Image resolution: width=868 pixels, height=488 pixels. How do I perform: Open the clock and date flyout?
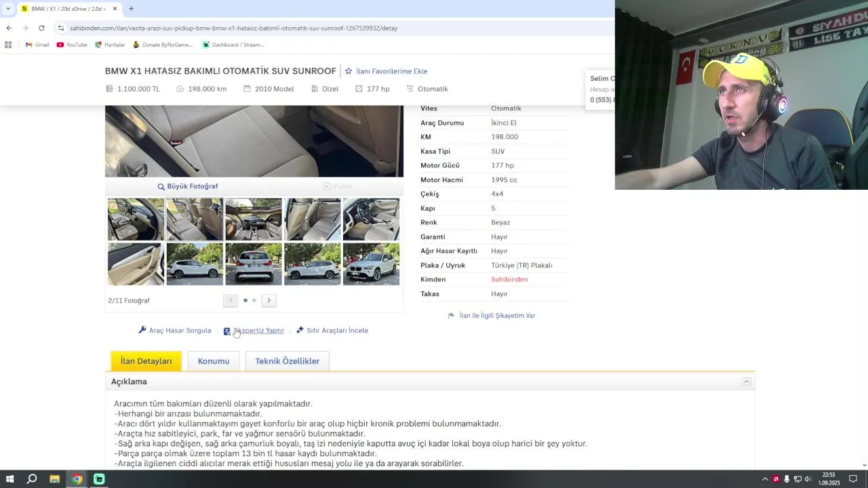click(829, 479)
